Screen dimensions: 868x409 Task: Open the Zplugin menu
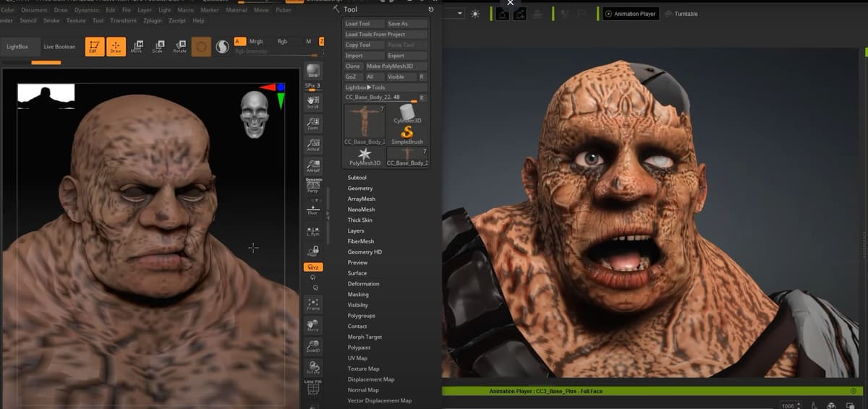(x=152, y=21)
